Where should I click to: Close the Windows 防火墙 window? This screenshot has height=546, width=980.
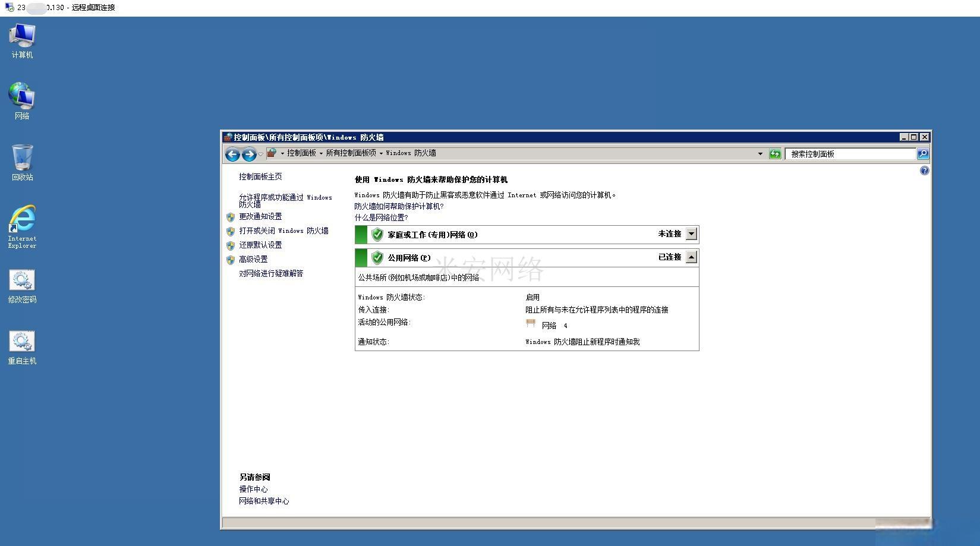point(924,137)
